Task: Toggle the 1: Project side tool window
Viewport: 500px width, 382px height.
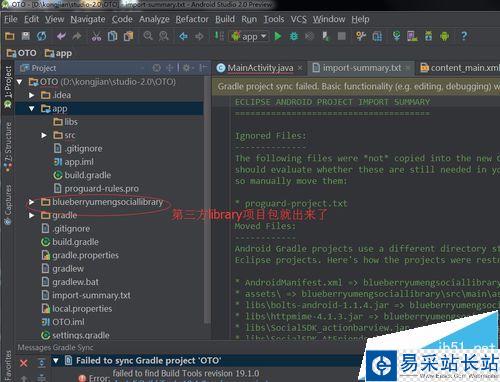Action: tap(8, 86)
